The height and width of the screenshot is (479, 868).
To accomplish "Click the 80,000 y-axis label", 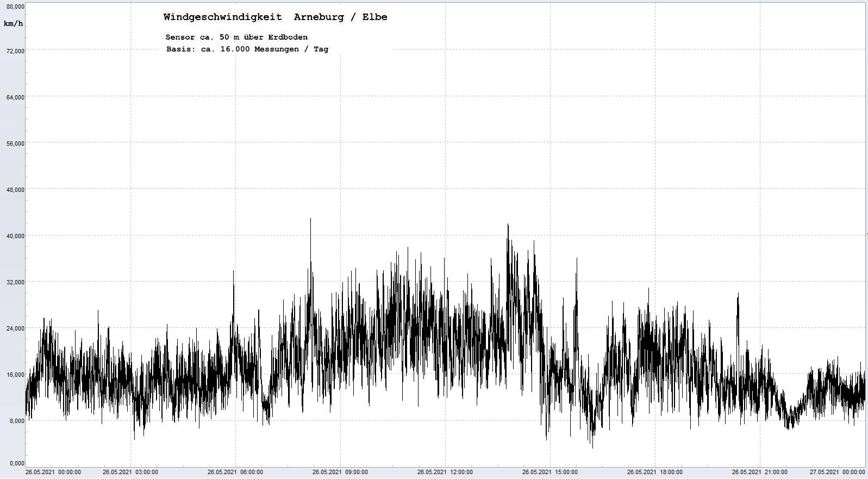I will coord(15,6).
